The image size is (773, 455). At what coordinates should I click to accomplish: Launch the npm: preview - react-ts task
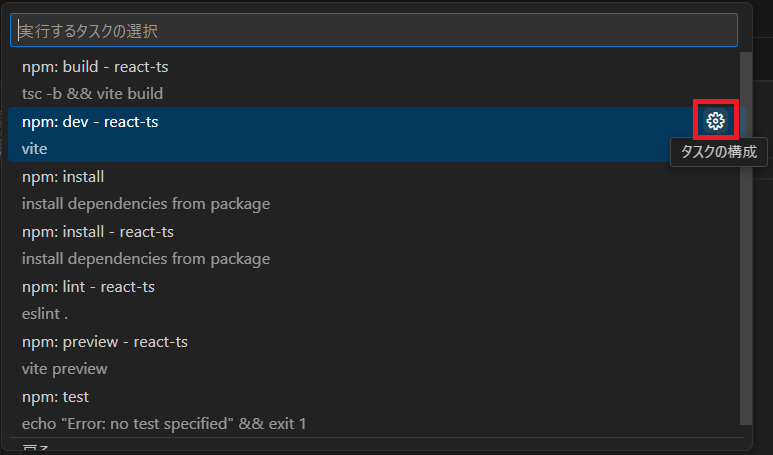105,342
